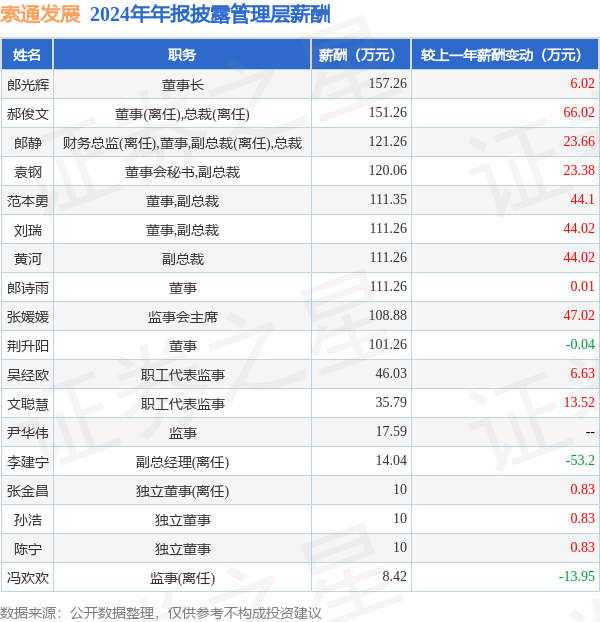Select the name 袁钢
Screen dimensions: 600x622
pyautogui.click(x=28, y=172)
